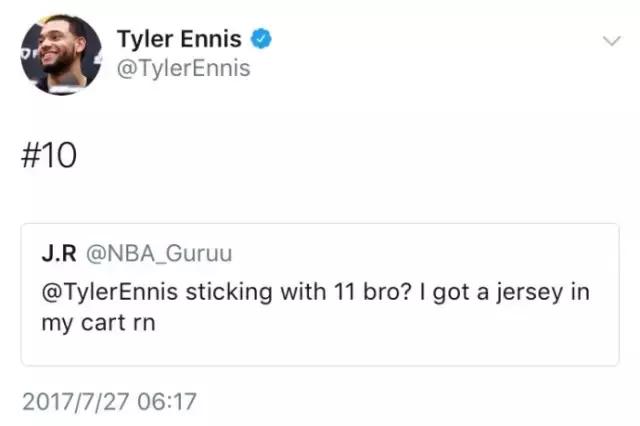Open the tweet options chevron menu
This screenshot has width=640, height=426.
pyautogui.click(x=609, y=41)
